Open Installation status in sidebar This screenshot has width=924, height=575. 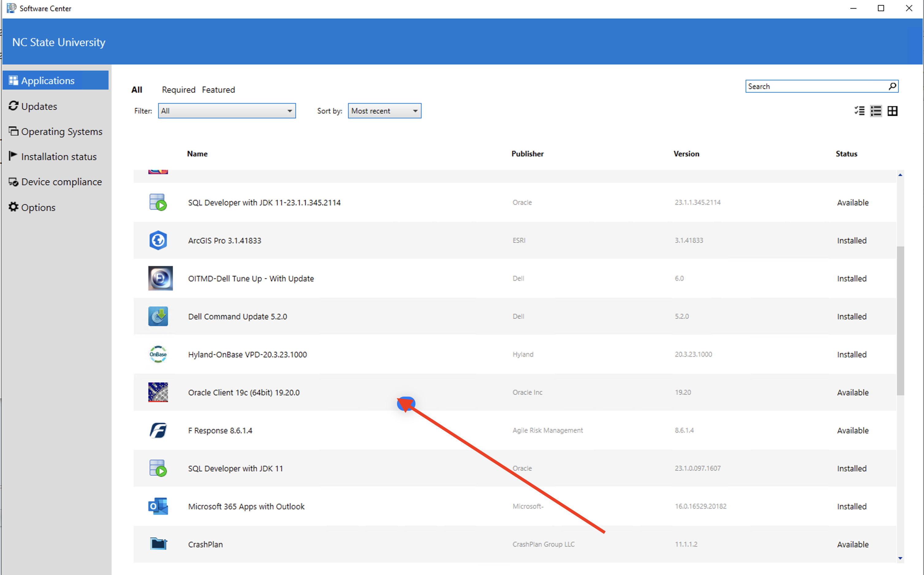pos(59,157)
